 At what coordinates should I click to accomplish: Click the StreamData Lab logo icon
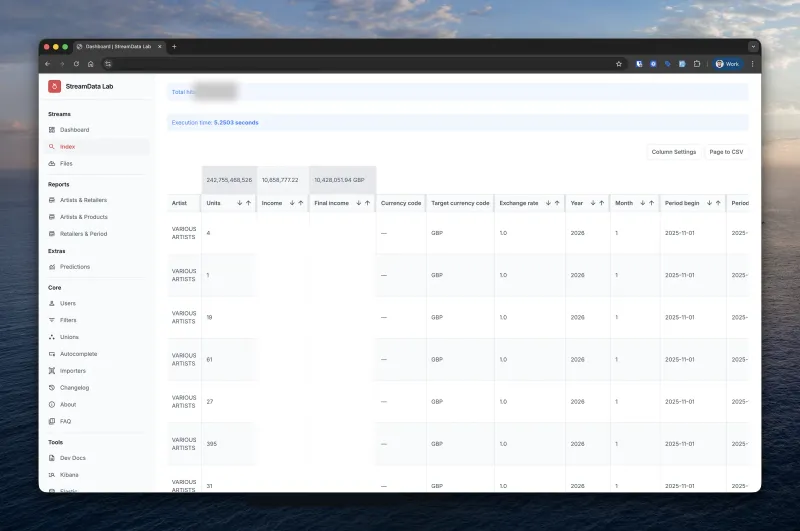[x=54, y=86]
